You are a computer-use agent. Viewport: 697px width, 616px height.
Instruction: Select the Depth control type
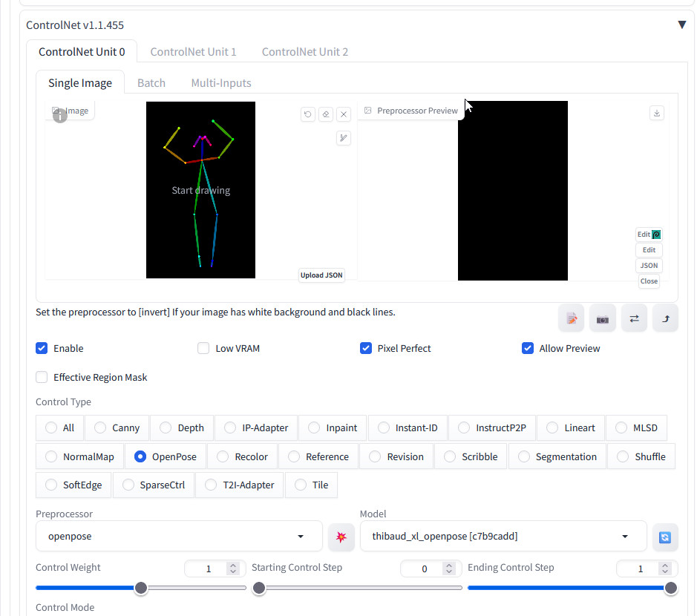coord(183,427)
